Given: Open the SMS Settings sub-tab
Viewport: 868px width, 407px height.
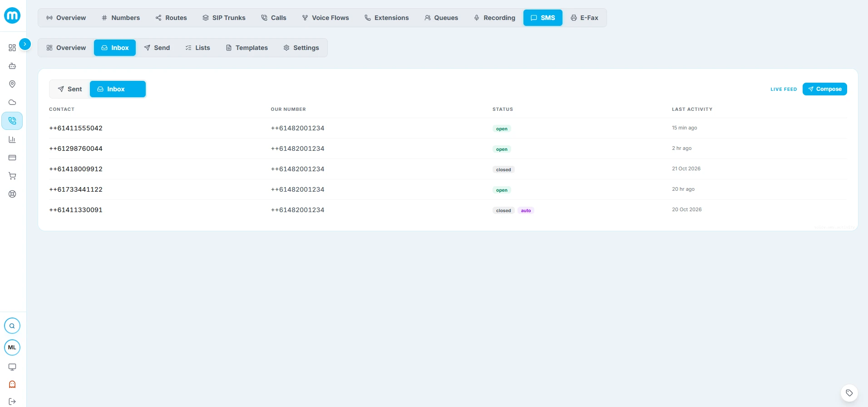Looking at the screenshot, I should coord(301,48).
